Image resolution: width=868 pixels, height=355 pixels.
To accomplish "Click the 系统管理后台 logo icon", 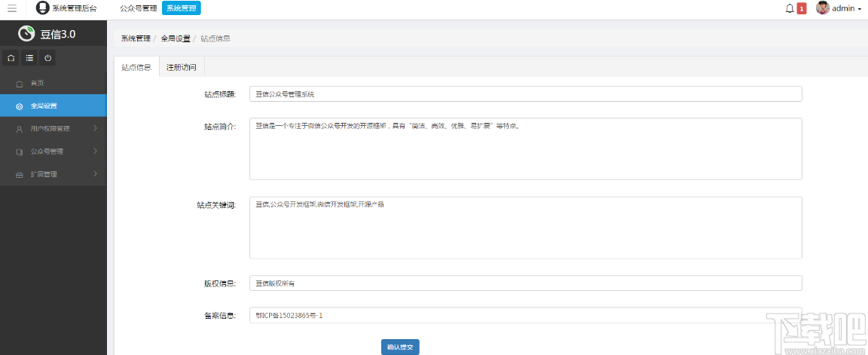I will point(42,8).
